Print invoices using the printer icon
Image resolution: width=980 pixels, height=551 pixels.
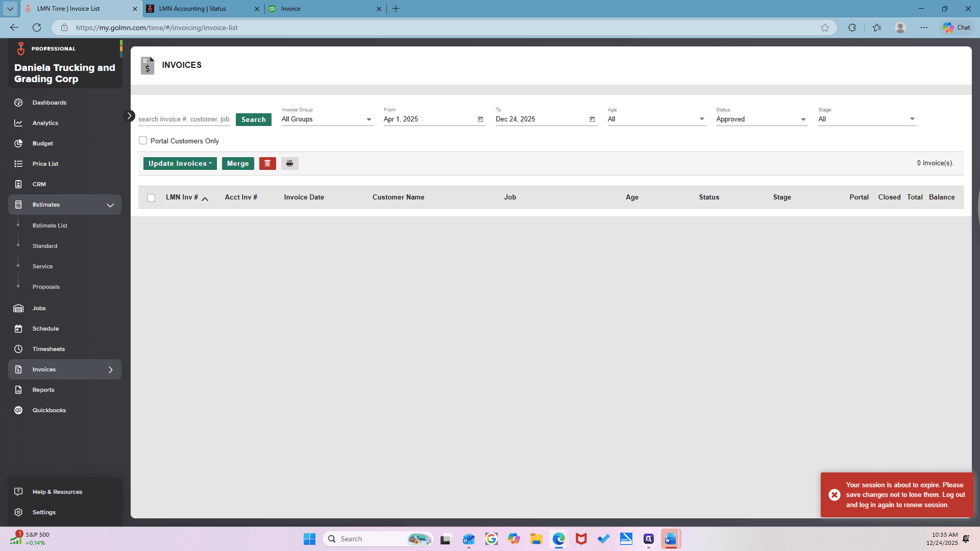click(x=289, y=163)
